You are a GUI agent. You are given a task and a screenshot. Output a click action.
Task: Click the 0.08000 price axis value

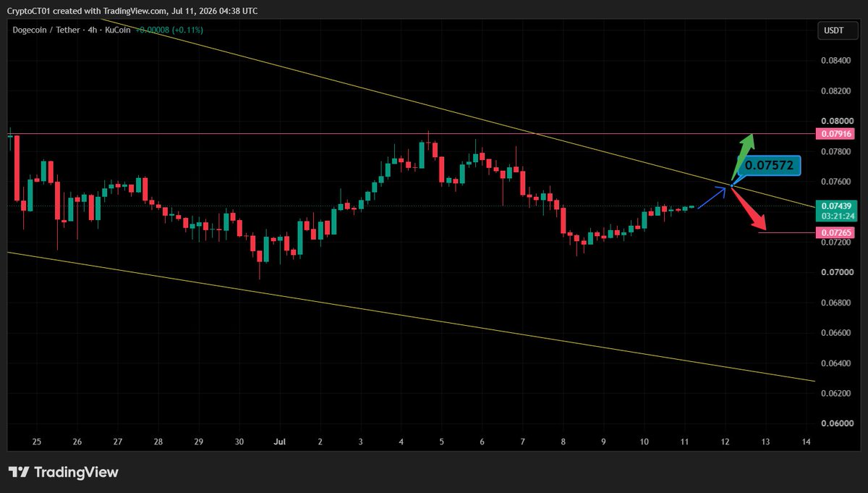click(838, 122)
